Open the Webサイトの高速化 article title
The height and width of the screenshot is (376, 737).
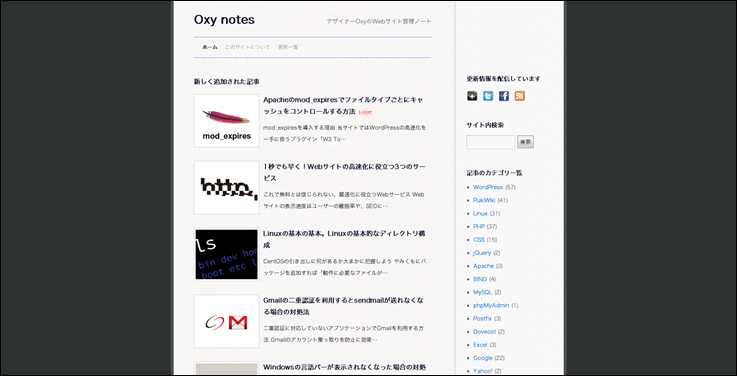[x=345, y=172]
